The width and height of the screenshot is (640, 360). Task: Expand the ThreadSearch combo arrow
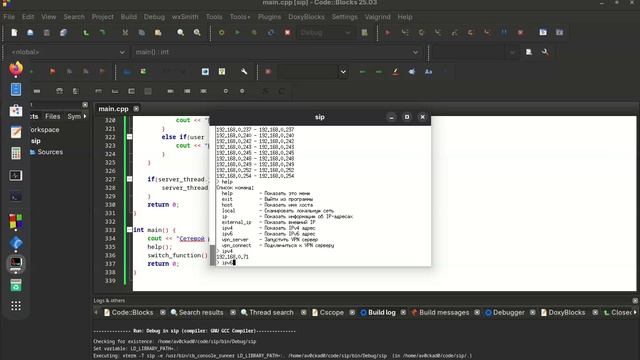tap(512, 52)
